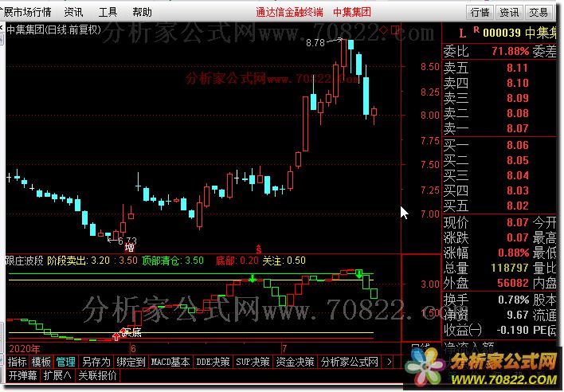
Task: Click the 买底 buy signal label
Action: coord(131,333)
